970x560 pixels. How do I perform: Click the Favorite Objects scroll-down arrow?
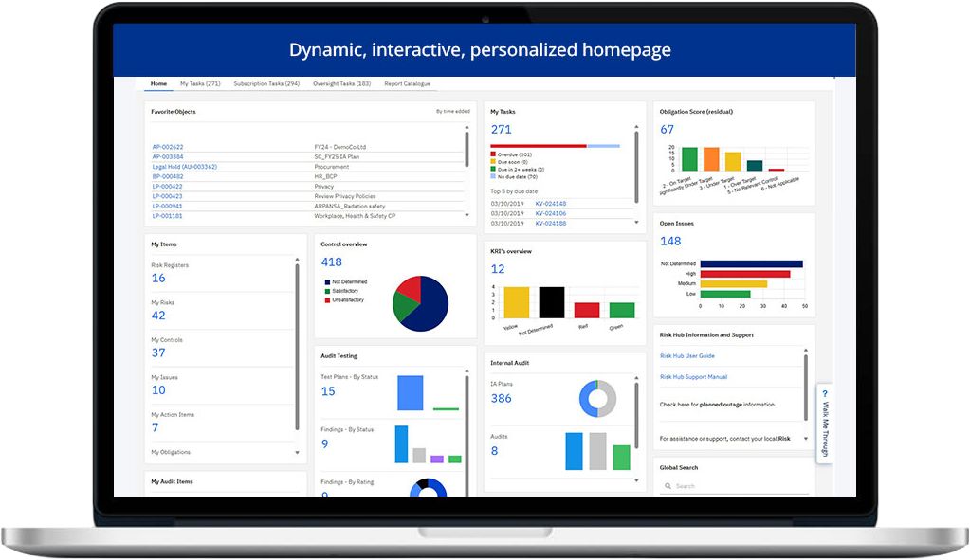467,216
